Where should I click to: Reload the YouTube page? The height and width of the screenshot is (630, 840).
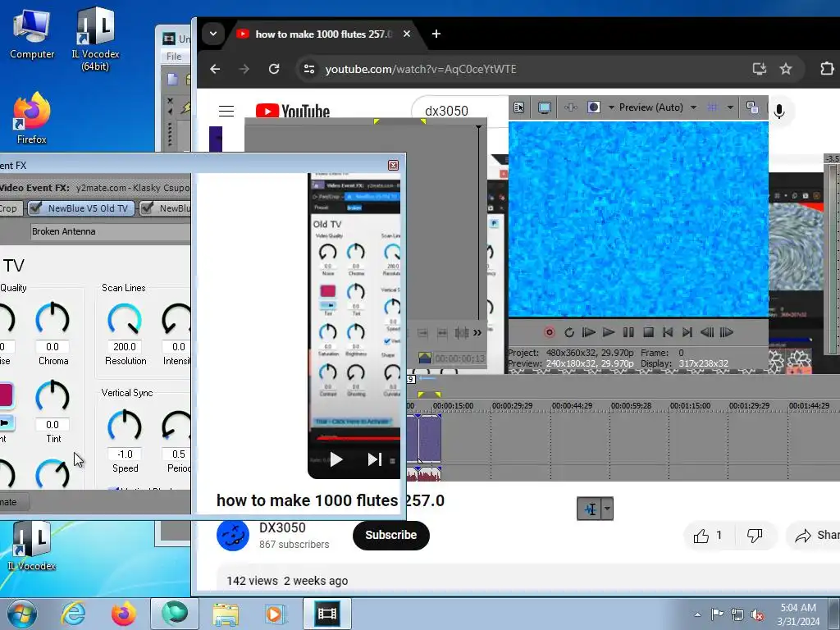(x=274, y=69)
